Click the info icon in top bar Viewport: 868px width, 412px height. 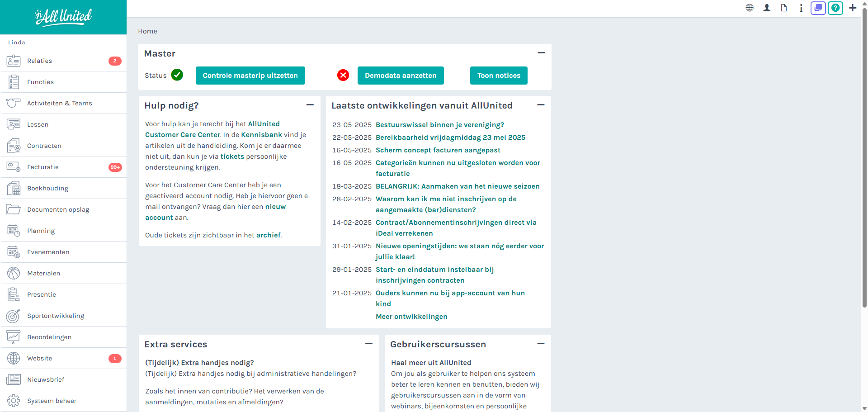pos(801,8)
